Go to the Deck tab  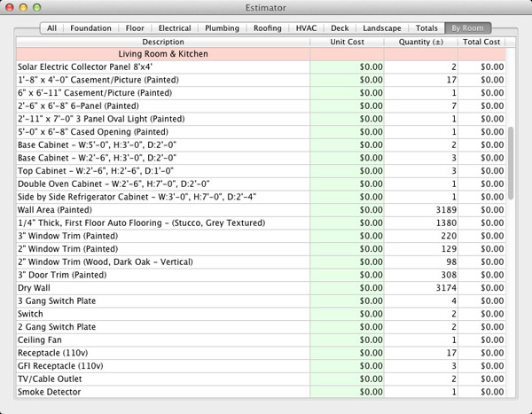pos(340,28)
